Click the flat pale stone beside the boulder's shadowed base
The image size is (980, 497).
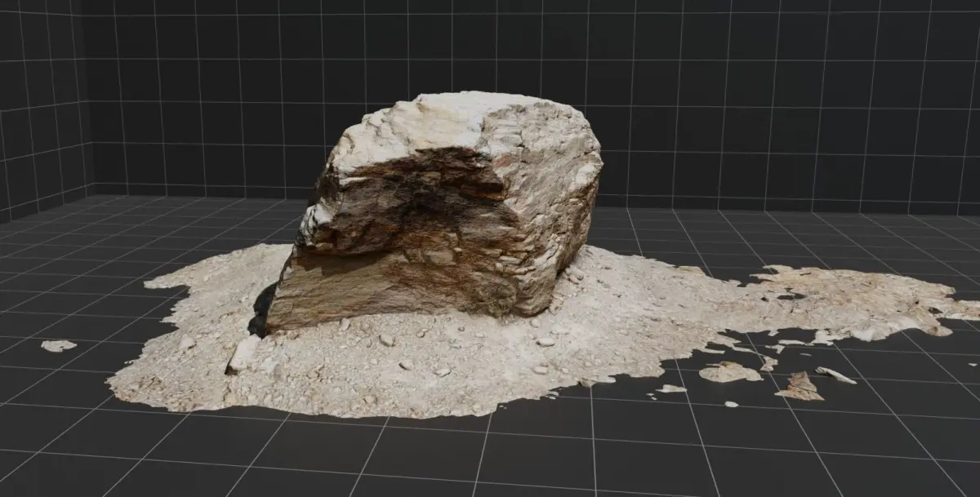click(243, 354)
